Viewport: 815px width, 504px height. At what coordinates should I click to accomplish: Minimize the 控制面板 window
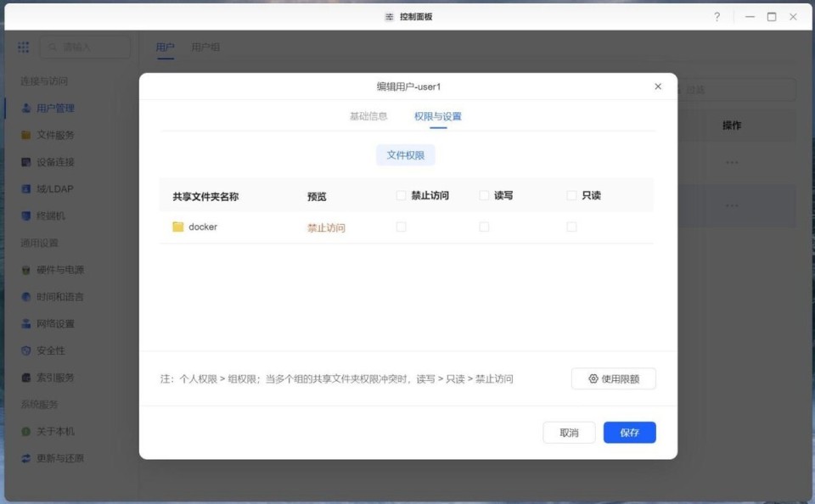click(x=750, y=17)
